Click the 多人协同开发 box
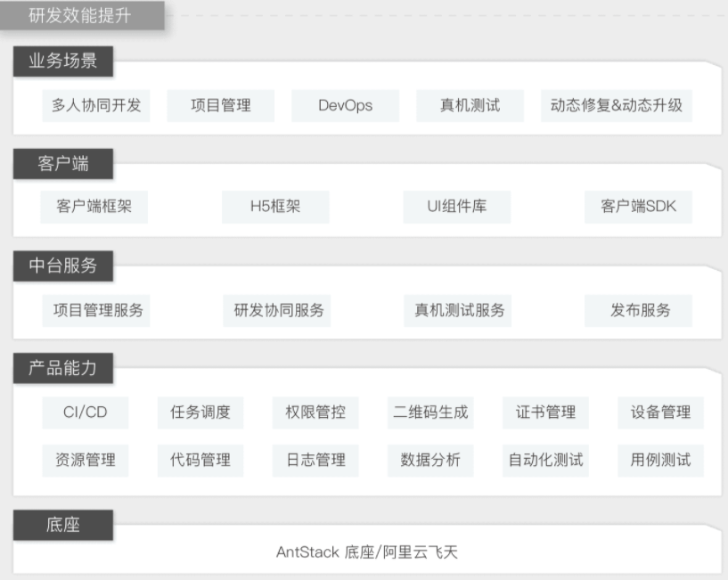728x580 pixels. click(x=96, y=106)
